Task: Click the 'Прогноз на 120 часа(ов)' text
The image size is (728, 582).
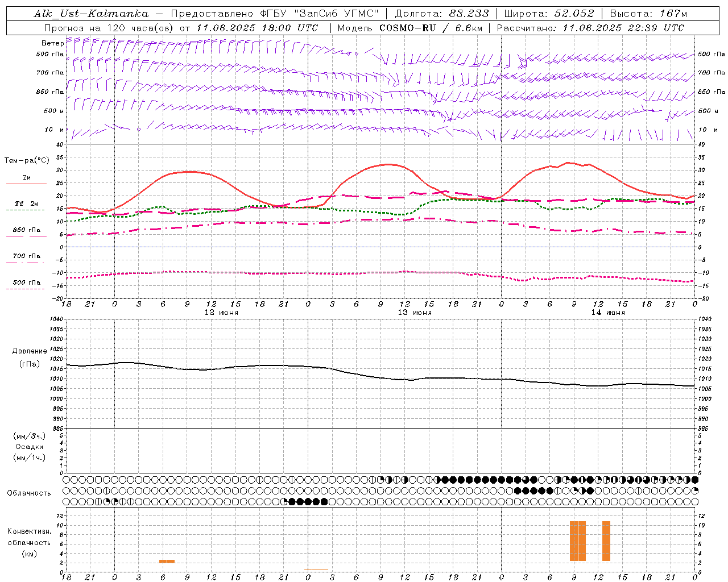Action: pyautogui.click(x=108, y=28)
